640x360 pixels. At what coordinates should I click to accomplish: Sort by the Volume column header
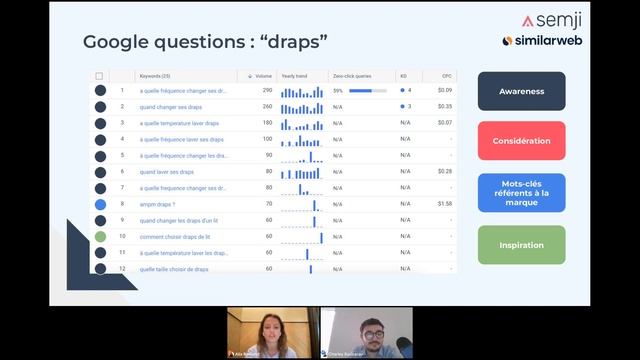[x=260, y=76]
